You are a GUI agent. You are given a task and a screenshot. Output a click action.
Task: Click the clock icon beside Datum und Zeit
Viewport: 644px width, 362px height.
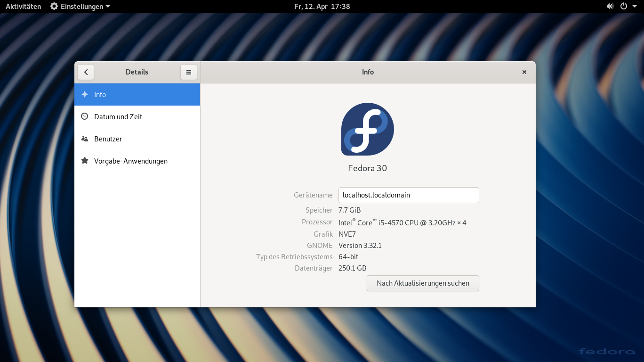pos(85,116)
